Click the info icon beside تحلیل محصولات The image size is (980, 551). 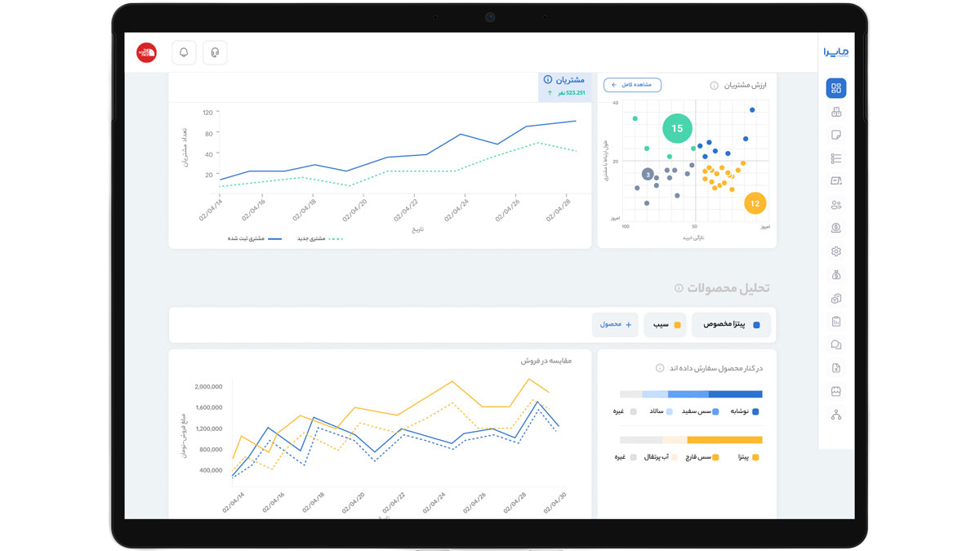pos(679,288)
